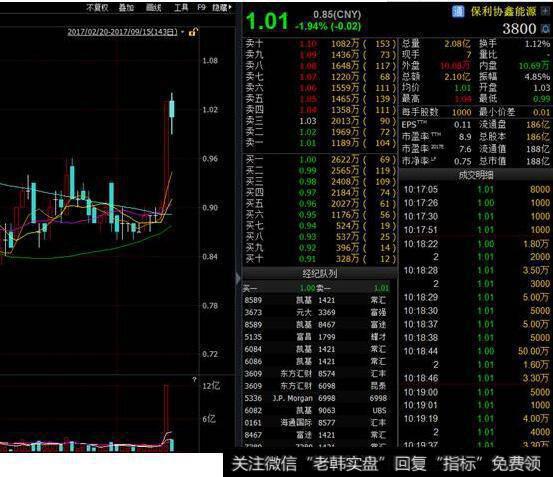Open the 不复权 adjustment menu

(97, 7)
